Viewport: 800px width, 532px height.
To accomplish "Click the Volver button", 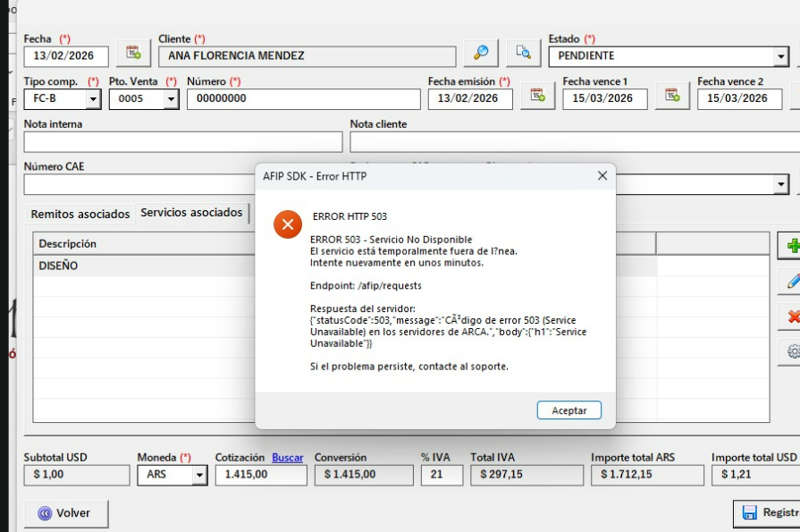I will tap(66, 513).
